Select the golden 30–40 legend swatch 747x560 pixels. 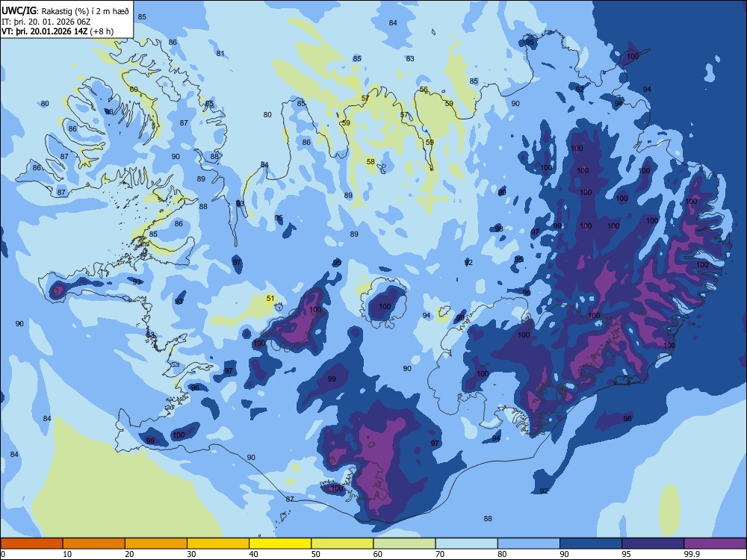[x=218, y=544]
